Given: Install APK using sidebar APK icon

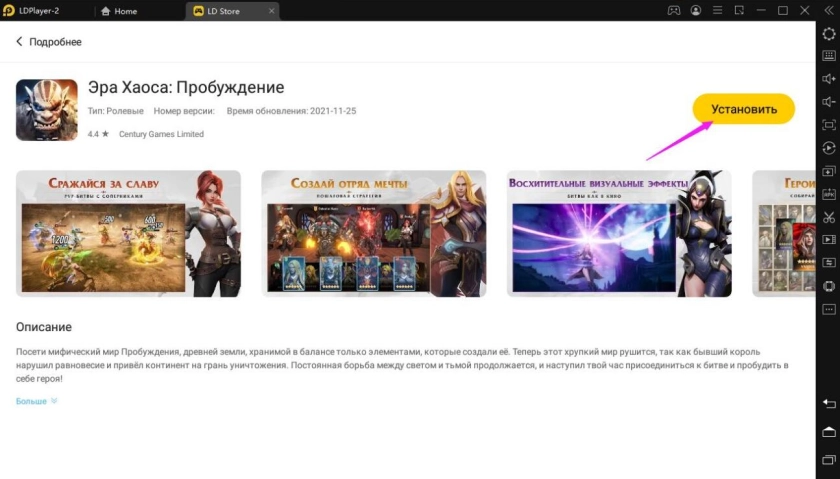Looking at the screenshot, I should point(829,194).
